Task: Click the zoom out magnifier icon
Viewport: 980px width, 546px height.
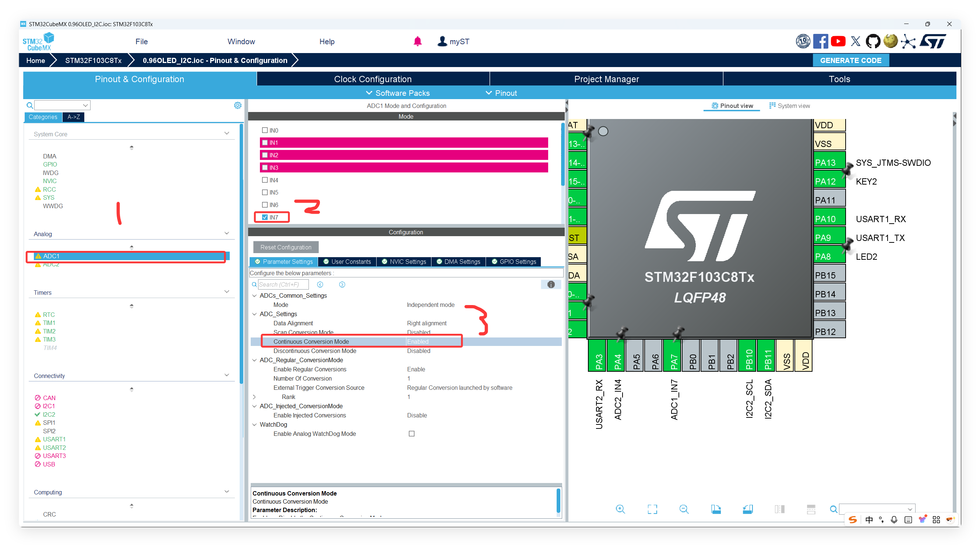Action: [x=684, y=509]
